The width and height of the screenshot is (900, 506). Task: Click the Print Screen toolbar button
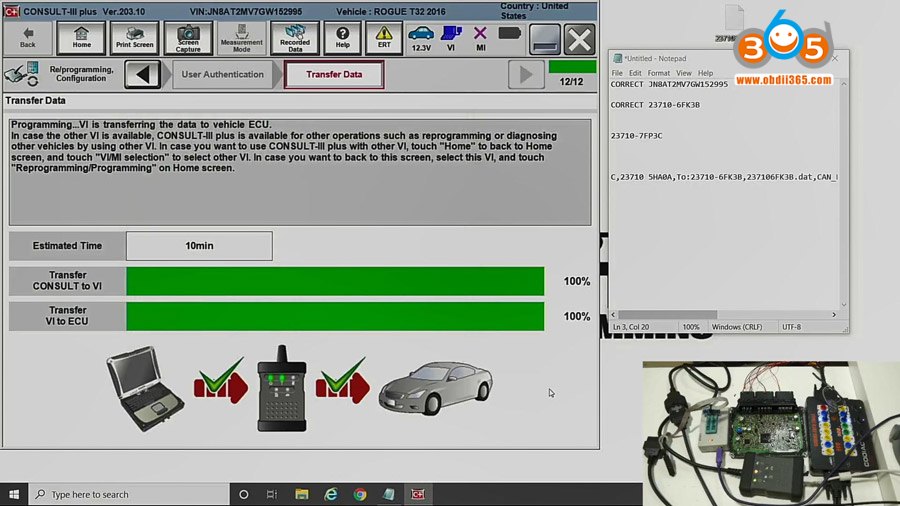(135, 38)
